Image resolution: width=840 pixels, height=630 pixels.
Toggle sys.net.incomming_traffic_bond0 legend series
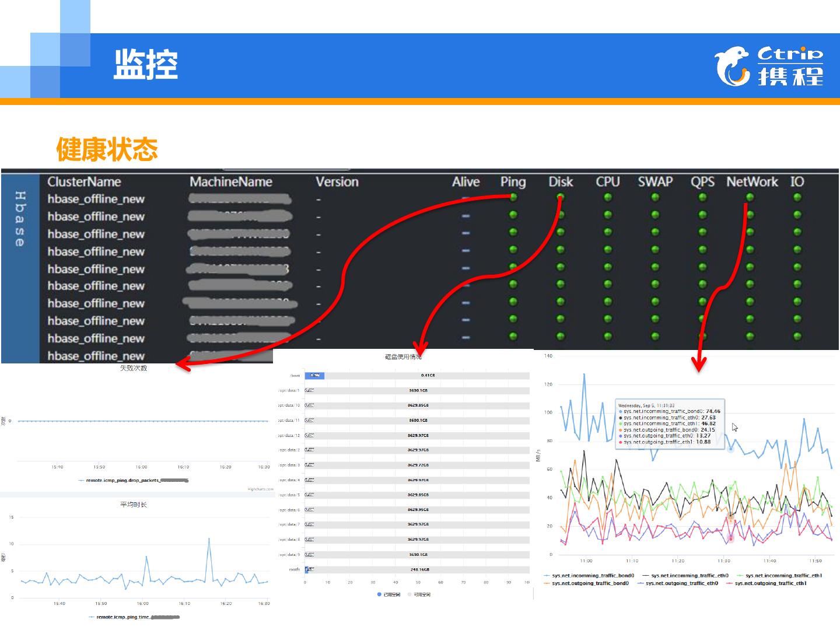(589, 576)
